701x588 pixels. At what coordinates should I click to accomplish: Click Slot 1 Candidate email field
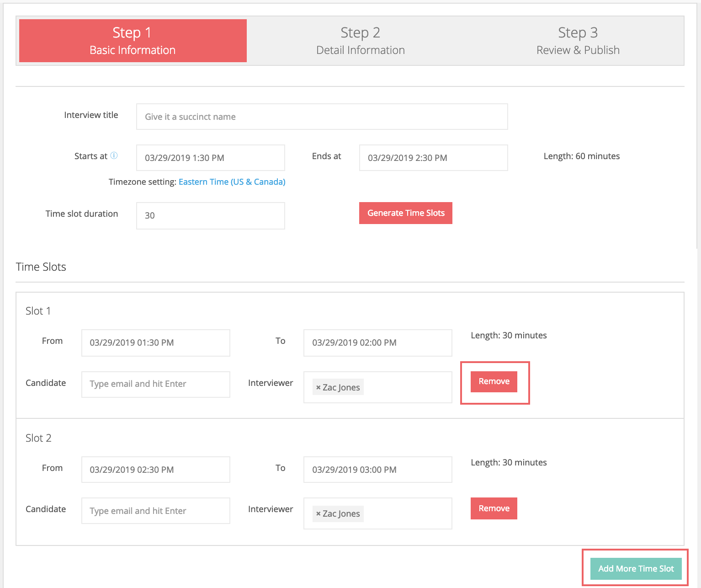pyautogui.click(x=155, y=384)
